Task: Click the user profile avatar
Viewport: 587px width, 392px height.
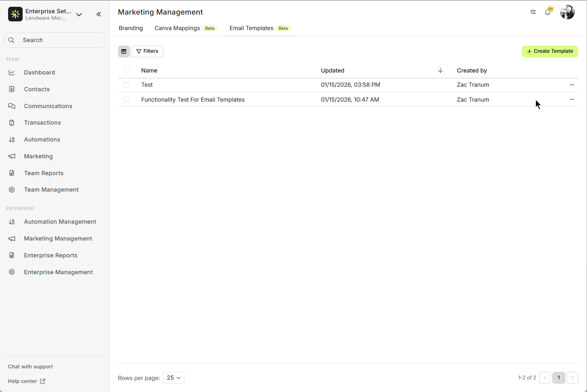Action: [x=567, y=12]
